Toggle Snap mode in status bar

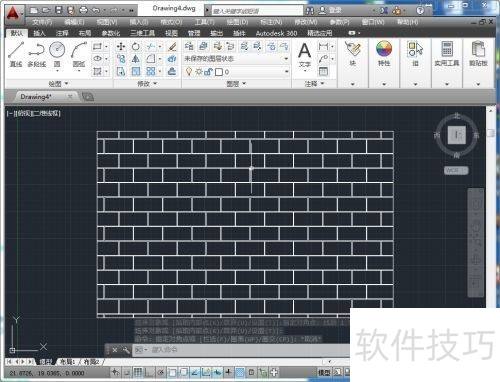click(126, 372)
